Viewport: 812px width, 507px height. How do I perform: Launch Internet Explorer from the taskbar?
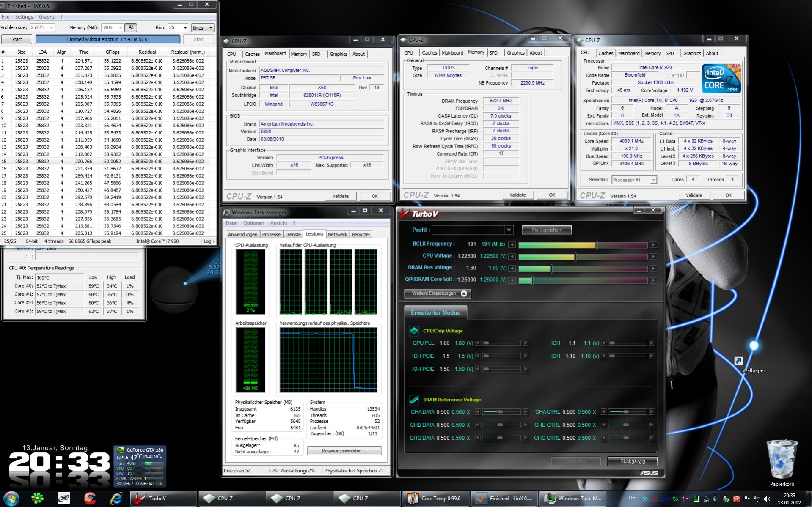[116, 499]
